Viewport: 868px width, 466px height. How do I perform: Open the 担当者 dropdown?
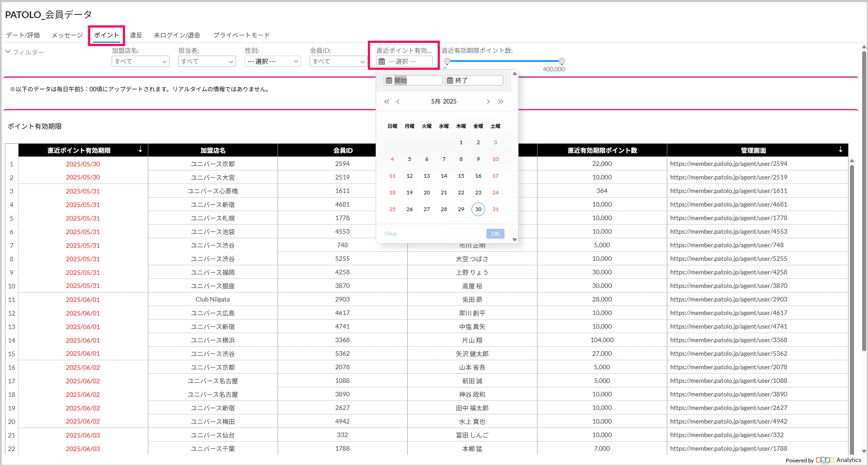point(207,61)
